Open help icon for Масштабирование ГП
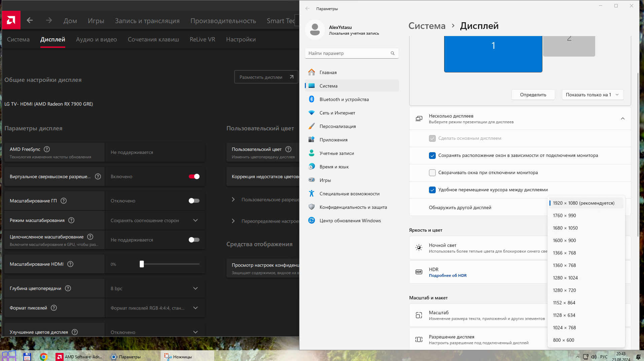644x361 pixels. coord(64,201)
